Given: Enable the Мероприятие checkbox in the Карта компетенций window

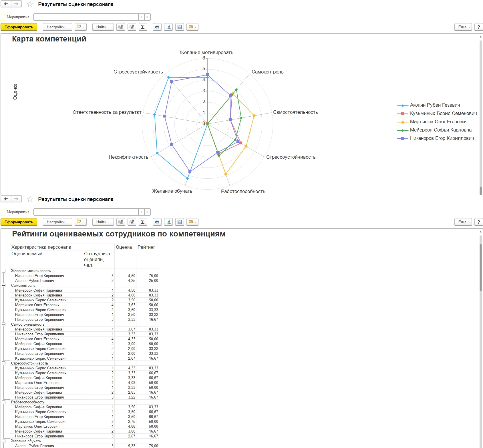Looking at the screenshot, I should click(x=3, y=17).
